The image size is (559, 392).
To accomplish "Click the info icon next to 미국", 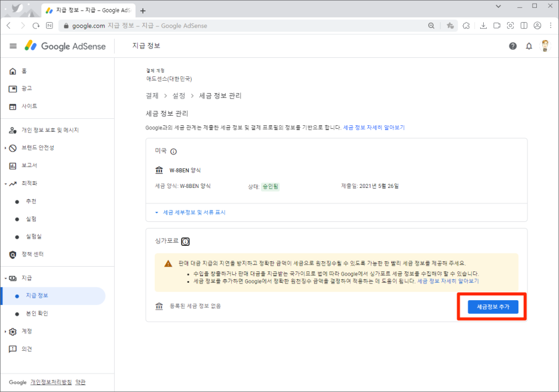I will pos(174,152).
